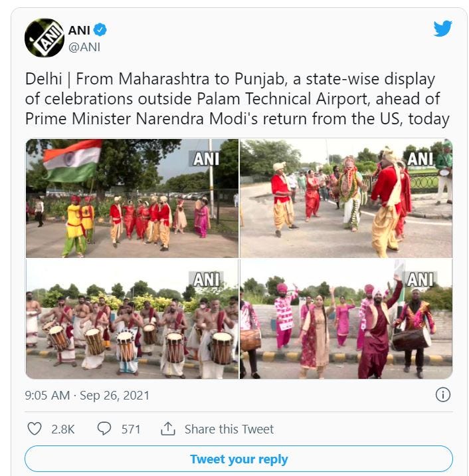Open the @ANI handle link

84,47
